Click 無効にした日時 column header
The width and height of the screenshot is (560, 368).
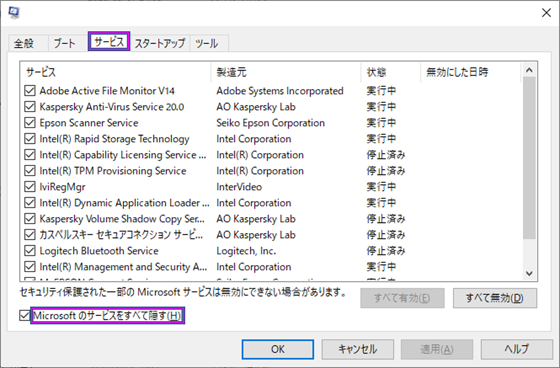click(471, 72)
